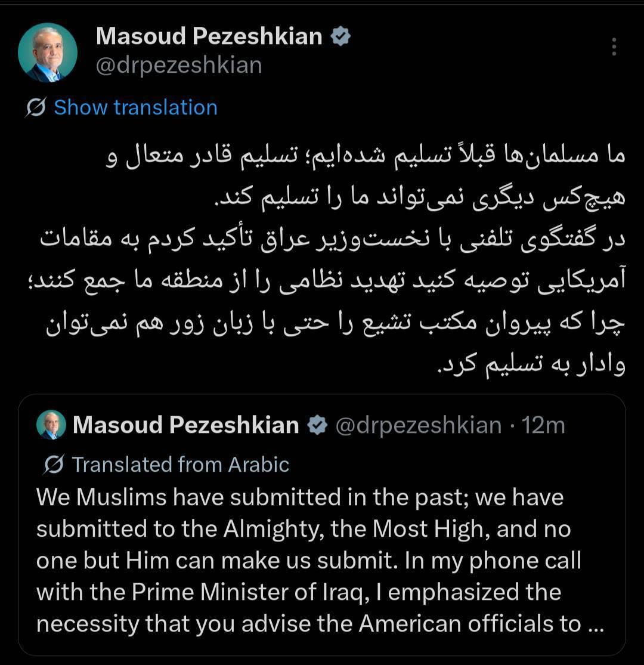Click the first line of the Persian tweet
644x665 pixels.
coord(366,156)
